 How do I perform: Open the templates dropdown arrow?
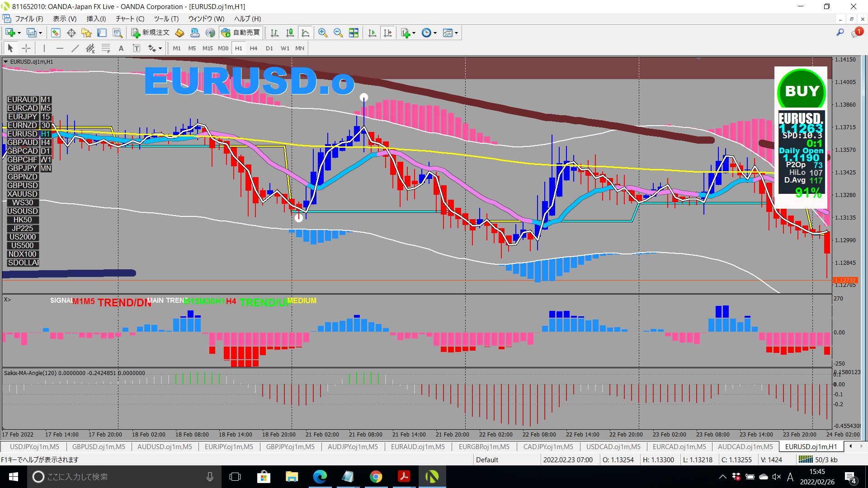(456, 33)
